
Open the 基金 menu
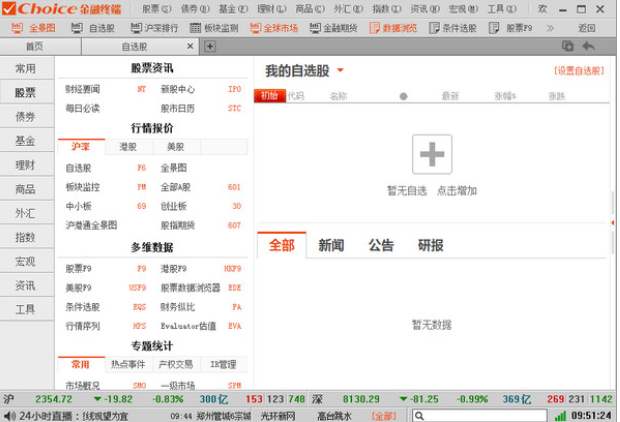coord(233,8)
